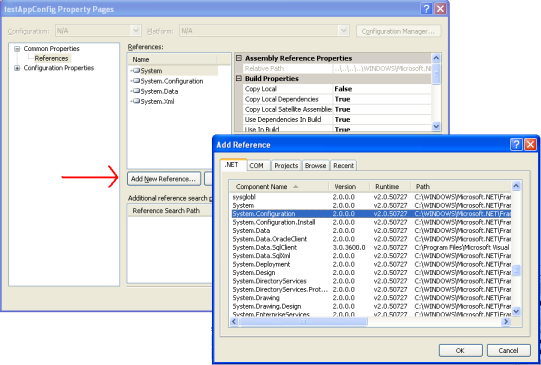This screenshot has height=365, width=541.
Task: Click the horizontal scrollbar thumb in component list
Action: (303, 322)
